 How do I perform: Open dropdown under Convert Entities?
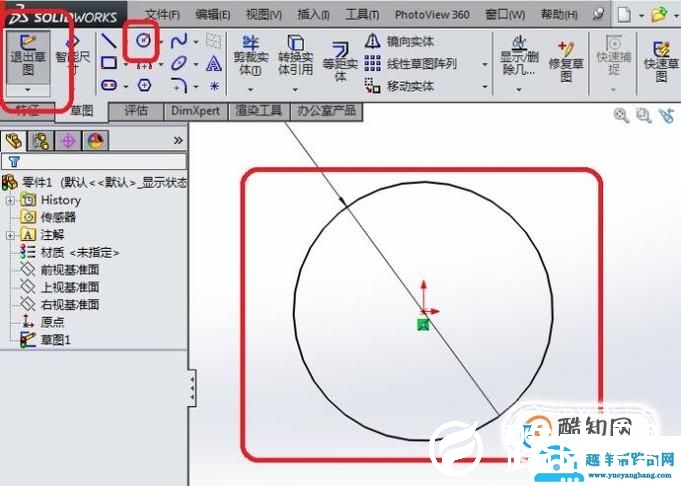[x=295, y=89]
